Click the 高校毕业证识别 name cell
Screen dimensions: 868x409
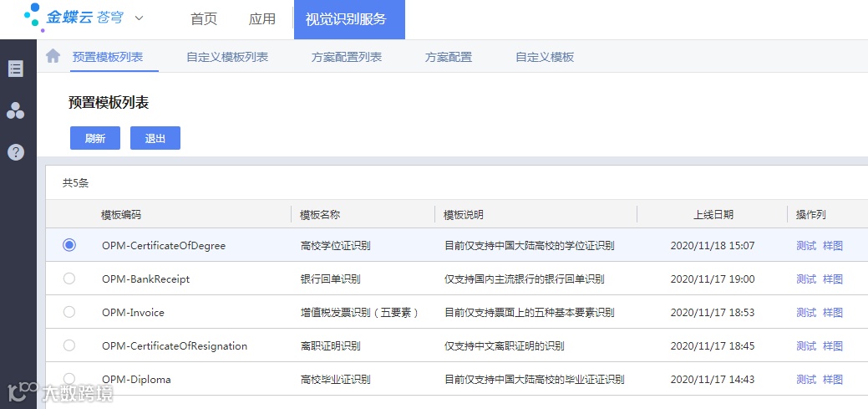click(x=335, y=380)
